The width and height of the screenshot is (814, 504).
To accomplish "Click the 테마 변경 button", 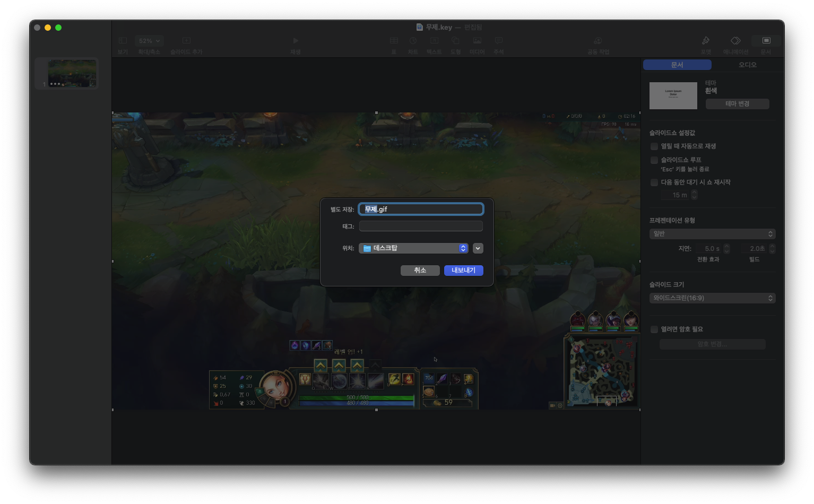I will 737,104.
